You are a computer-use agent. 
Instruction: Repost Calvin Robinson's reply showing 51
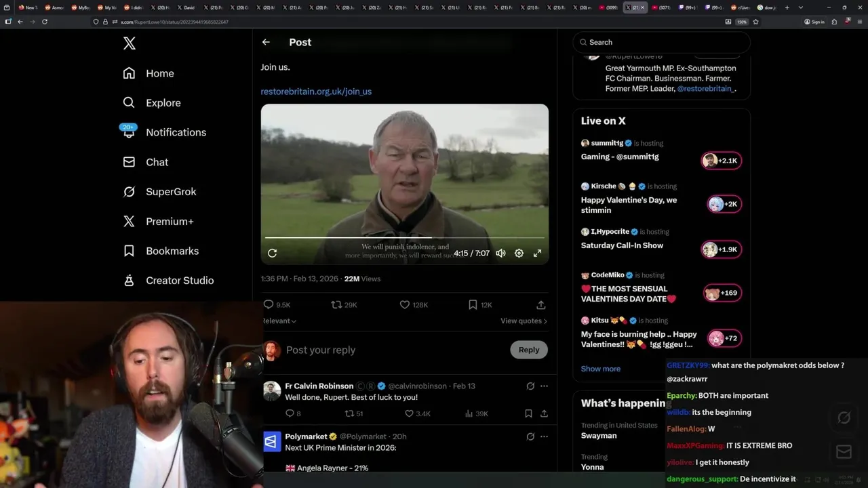(x=354, y=413)
